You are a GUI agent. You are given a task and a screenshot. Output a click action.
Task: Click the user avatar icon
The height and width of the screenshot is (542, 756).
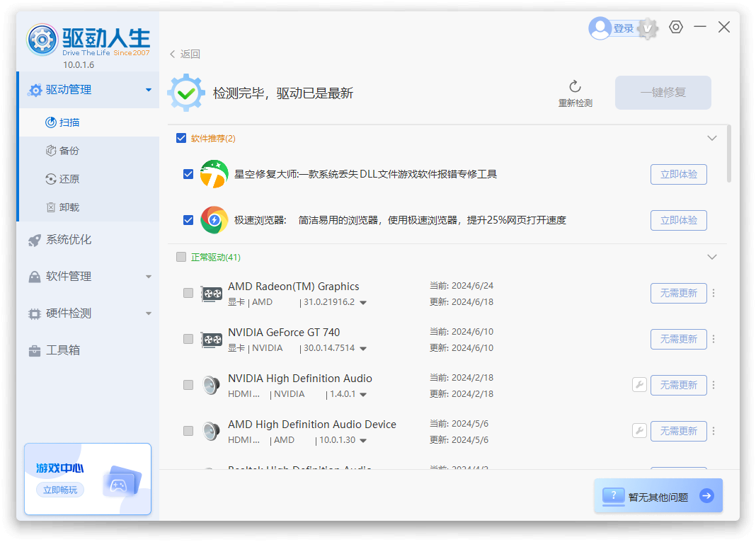pyautogui.click(x=600, y=28)
